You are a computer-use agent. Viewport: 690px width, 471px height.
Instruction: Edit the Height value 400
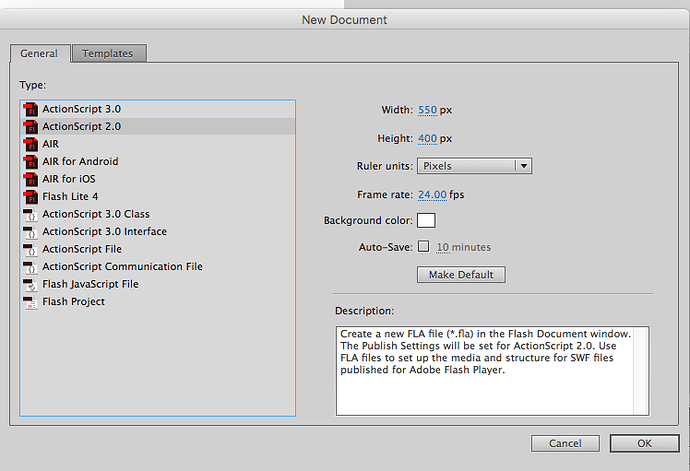(x=427, y=138)
